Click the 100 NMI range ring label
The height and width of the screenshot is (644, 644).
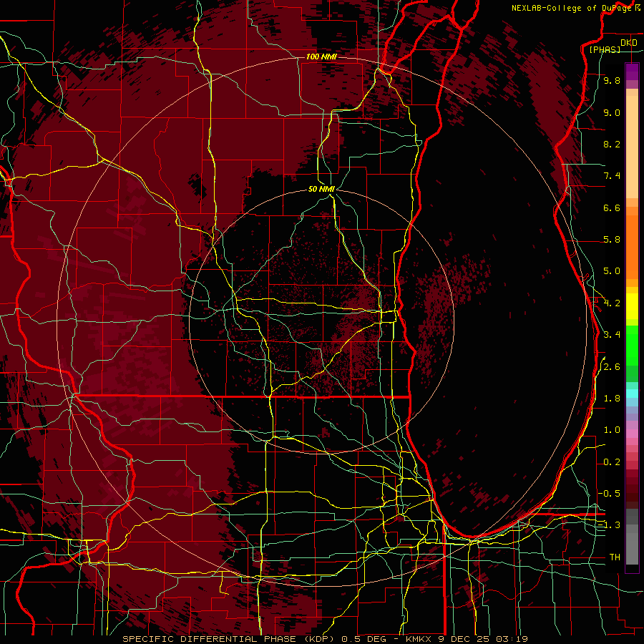pyautogui.click(x=321, y=57)
